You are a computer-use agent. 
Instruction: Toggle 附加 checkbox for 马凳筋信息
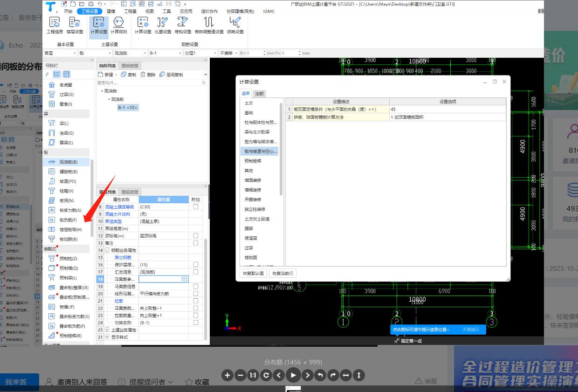pyautogui.click(x=196, y=286)
